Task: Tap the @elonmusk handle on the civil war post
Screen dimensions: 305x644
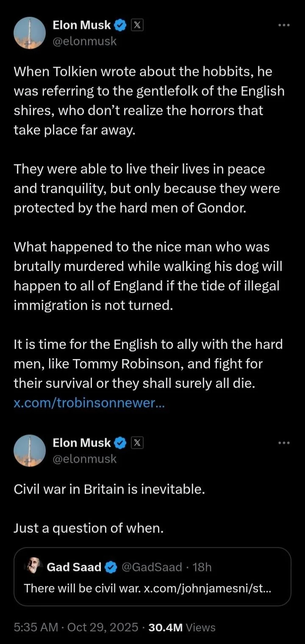Action: (x=84, y=459)
